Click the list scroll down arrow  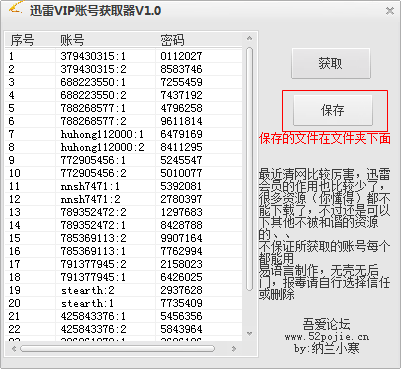pos(249,333)
